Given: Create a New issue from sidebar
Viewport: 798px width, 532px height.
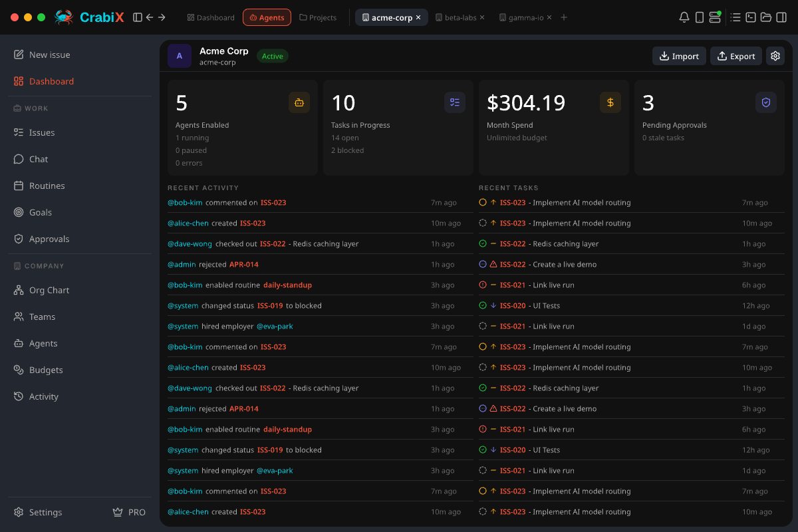Looking at the screenshot, I should (x=80, y=55).
